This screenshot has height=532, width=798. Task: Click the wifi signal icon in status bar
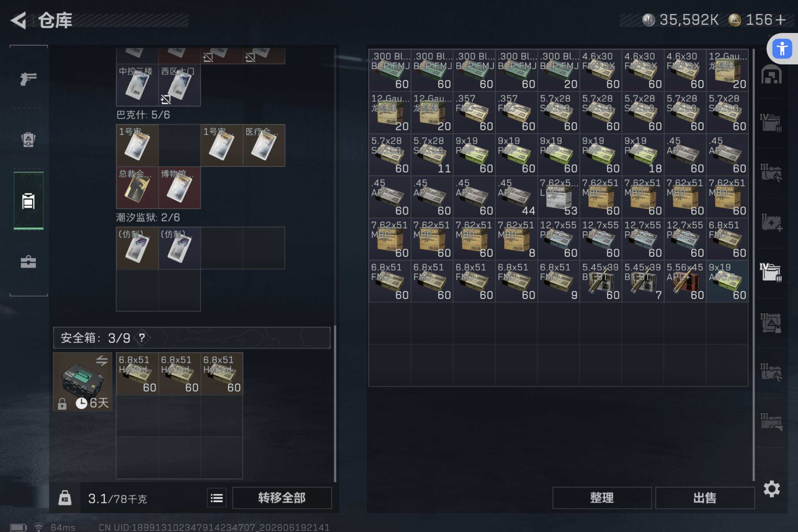tap(39, 527)
